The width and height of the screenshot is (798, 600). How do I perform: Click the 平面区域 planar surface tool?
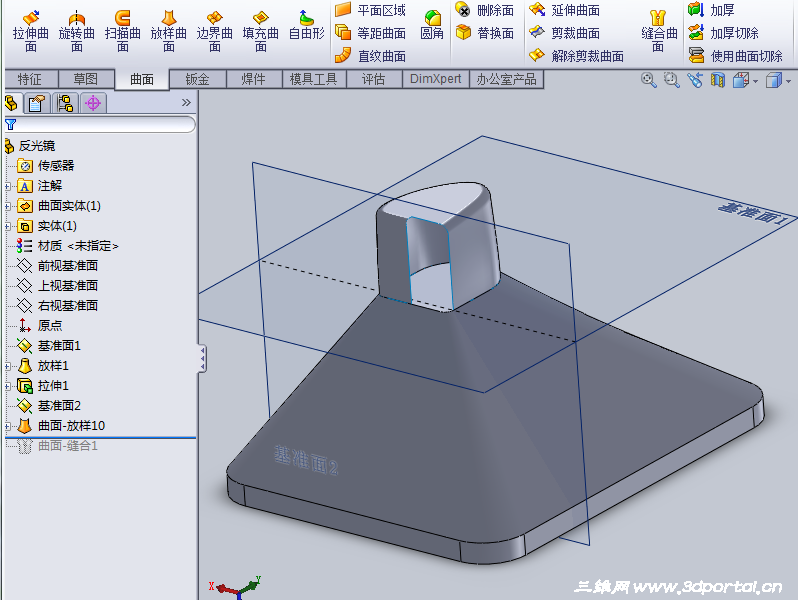click(x=370, y=10)
